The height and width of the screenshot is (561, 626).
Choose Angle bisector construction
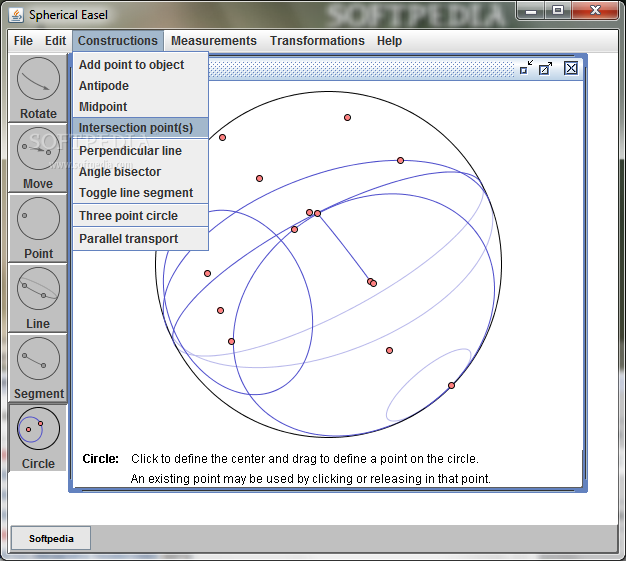coord(141,172)
